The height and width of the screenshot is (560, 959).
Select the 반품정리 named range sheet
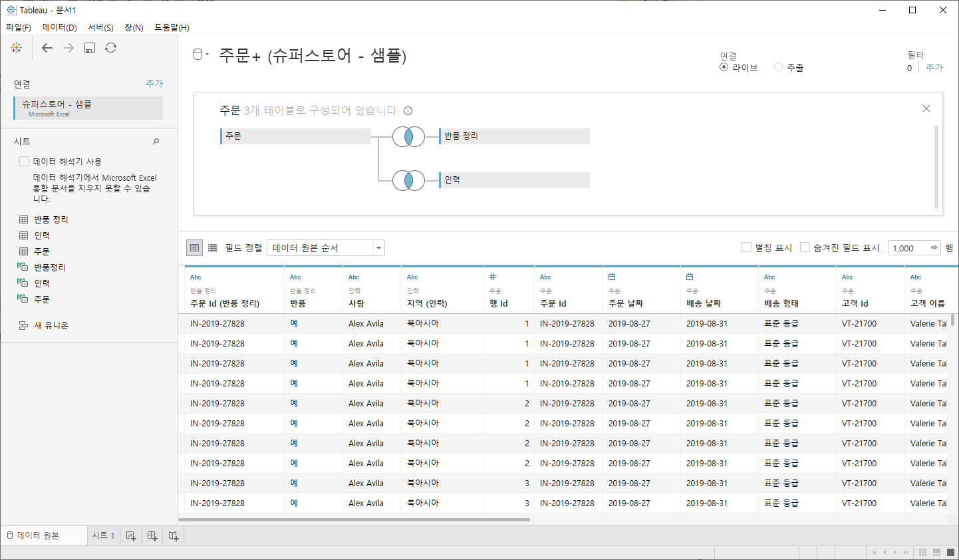tap(42, 267)
